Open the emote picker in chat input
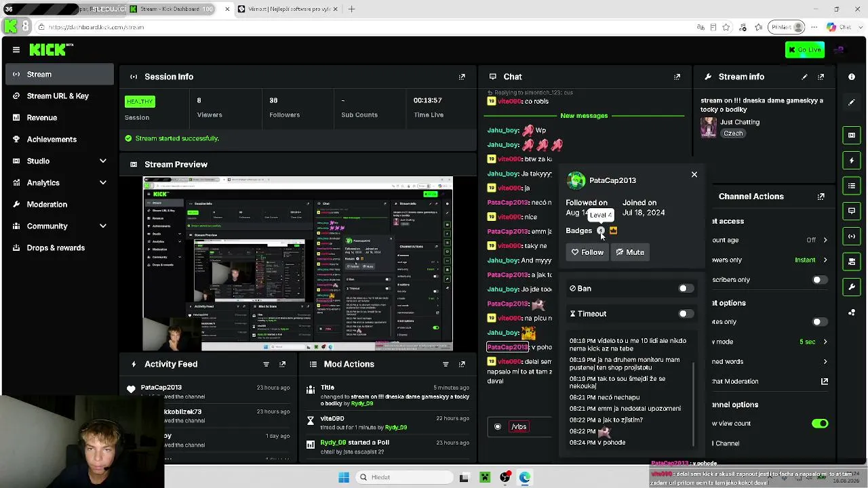The width and height of the screenshot is (868, 488). point(498,426)
